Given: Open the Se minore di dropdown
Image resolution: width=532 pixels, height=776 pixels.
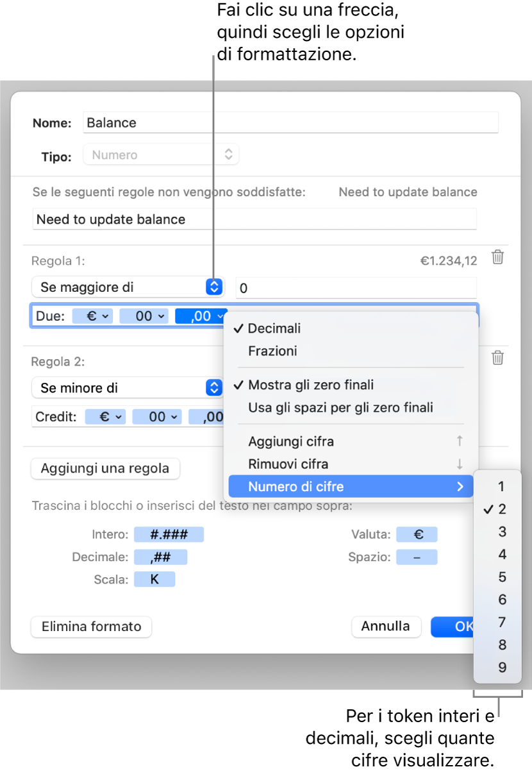Looking at the screenshot, I should click(127, 388).
